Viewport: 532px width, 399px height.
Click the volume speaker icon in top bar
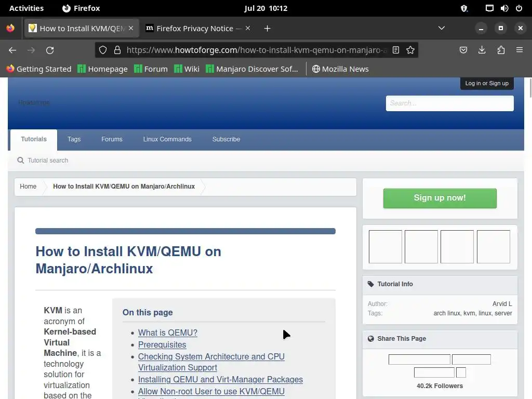point(504,8)
